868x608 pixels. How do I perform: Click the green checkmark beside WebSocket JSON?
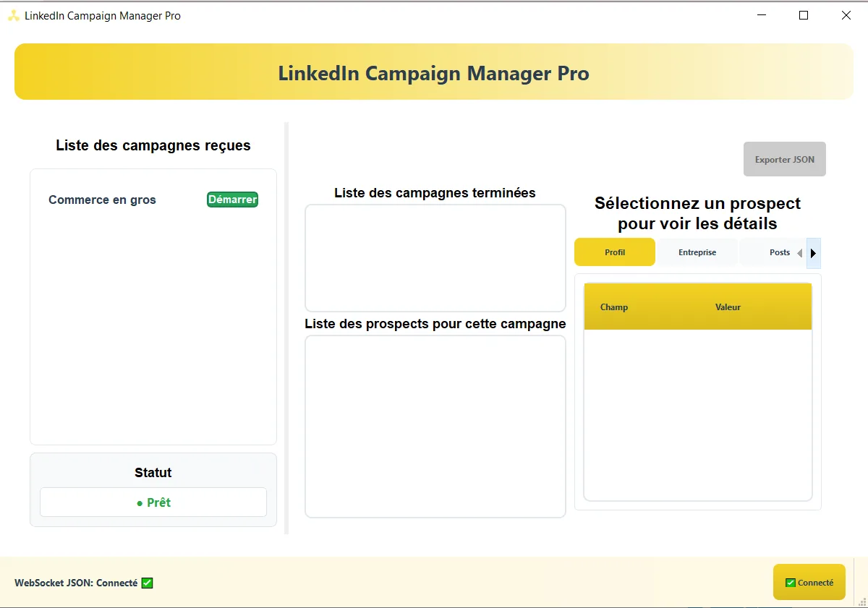pyautogui.click(x=147, y=583)
